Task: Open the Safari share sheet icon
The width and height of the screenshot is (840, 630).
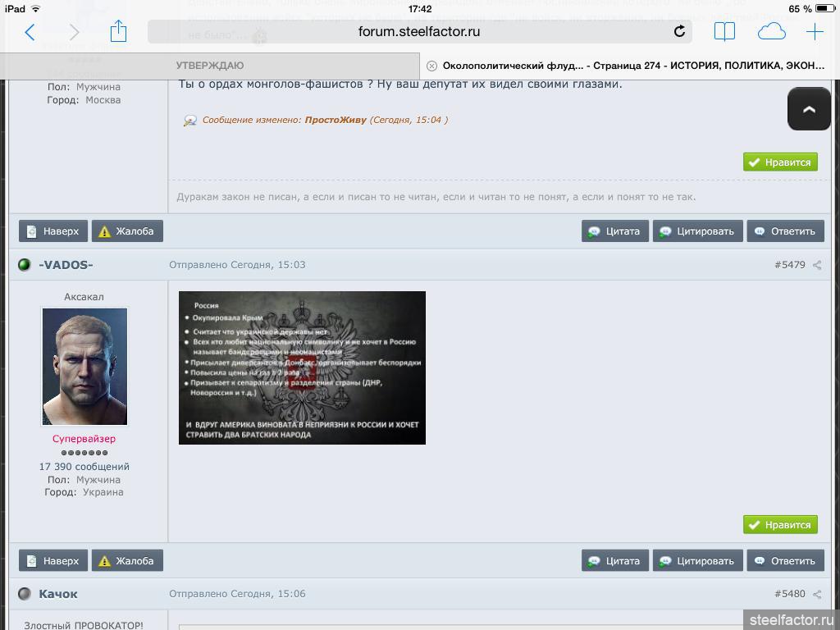Action: click(118, 31)
